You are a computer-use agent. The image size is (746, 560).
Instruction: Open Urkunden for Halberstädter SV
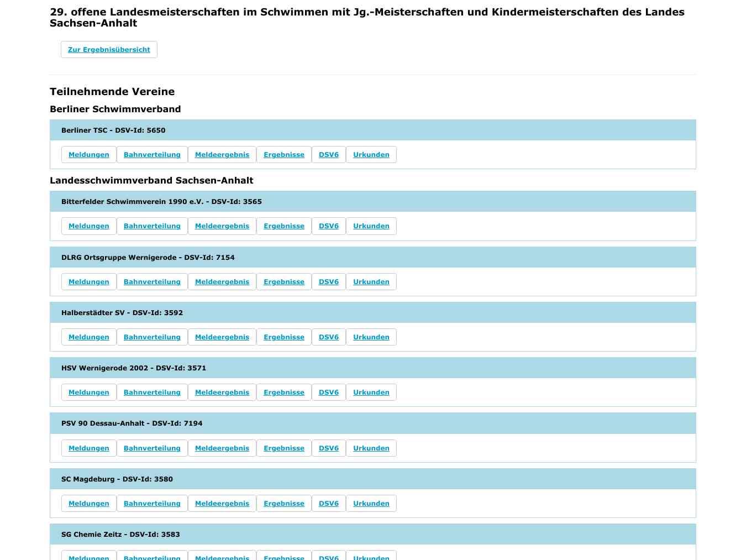pyautogui.click(x=371, y=337)
